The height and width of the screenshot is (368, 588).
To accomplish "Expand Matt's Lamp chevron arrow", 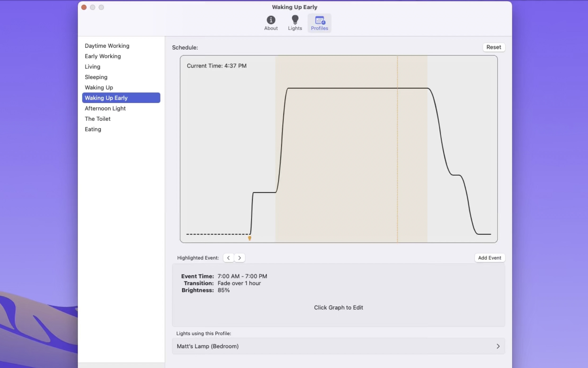I will [498, 346].
